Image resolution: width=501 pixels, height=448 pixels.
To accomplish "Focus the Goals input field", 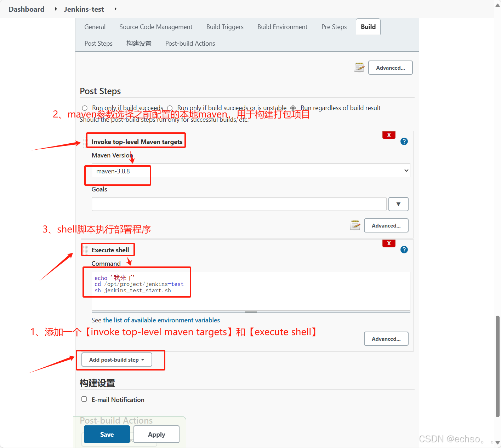I will [x=239, y=204].
